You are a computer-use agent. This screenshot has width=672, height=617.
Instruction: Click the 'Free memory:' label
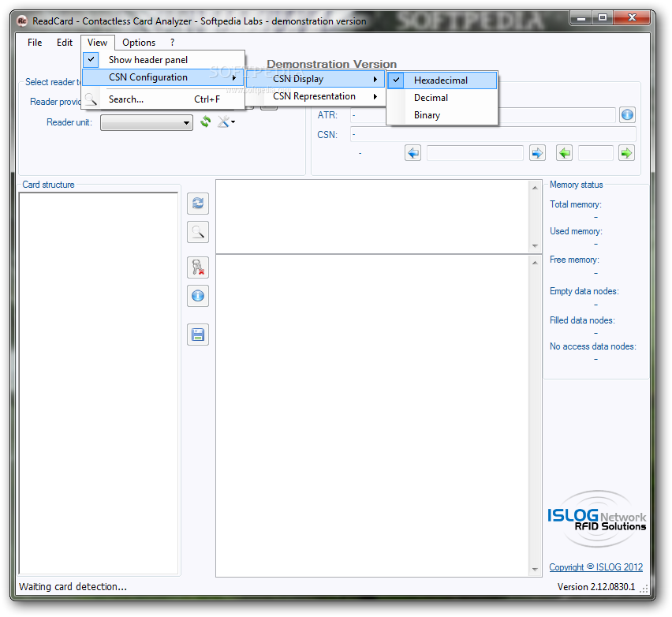point(574,260)
